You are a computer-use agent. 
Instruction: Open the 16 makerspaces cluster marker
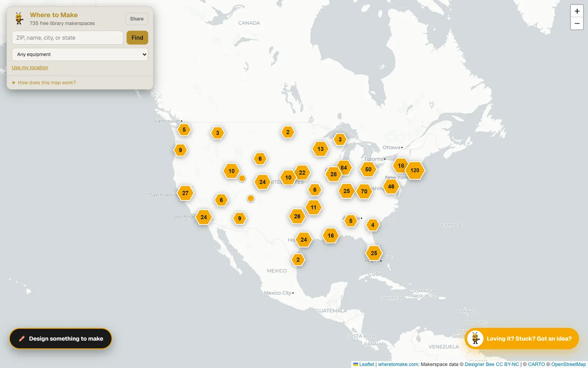(331, 236)
